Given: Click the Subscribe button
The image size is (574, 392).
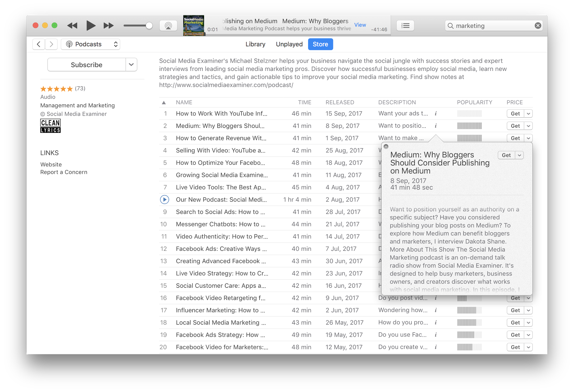Looking at the screenshot, I should click(86, 65).
